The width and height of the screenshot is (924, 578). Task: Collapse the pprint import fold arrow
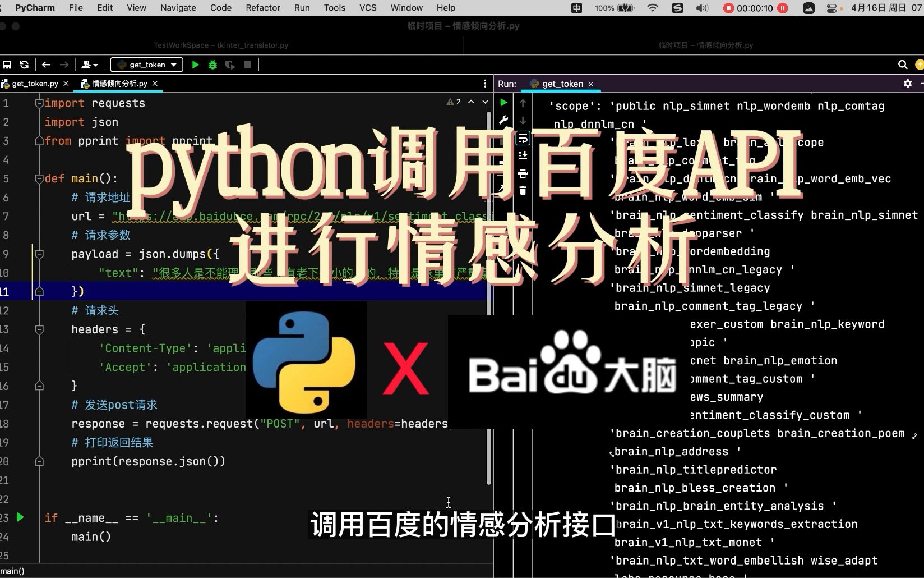tap(39, 141)
